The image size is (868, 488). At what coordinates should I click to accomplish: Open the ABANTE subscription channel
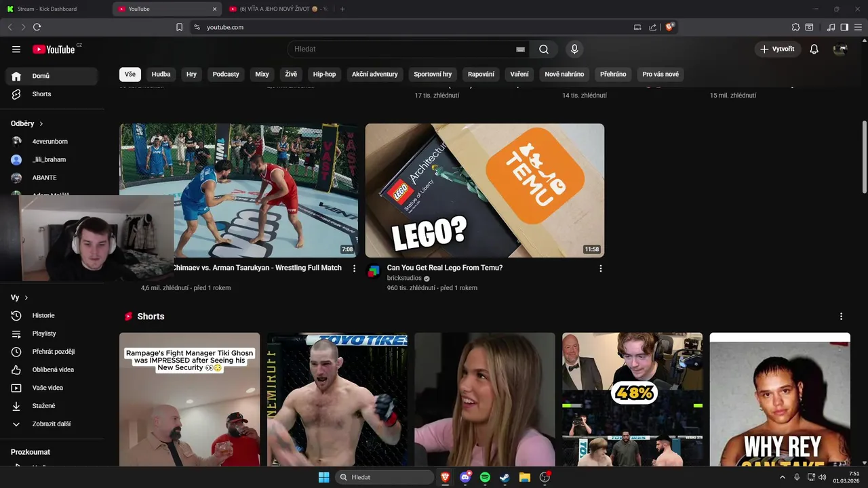[x=52, y=178]
